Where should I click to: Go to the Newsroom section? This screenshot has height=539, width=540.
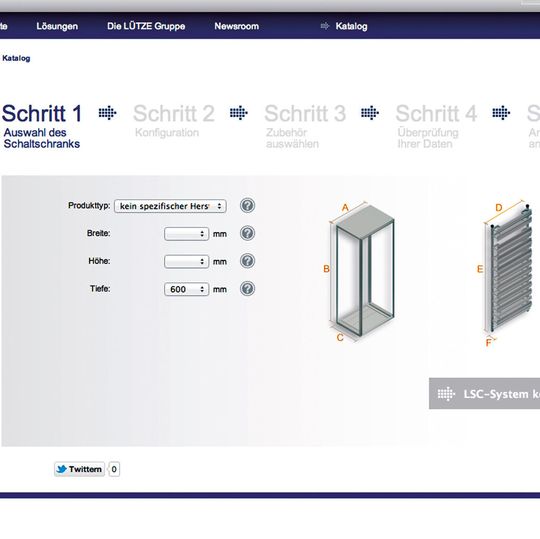pyautogui.click(x=237, y=26)
